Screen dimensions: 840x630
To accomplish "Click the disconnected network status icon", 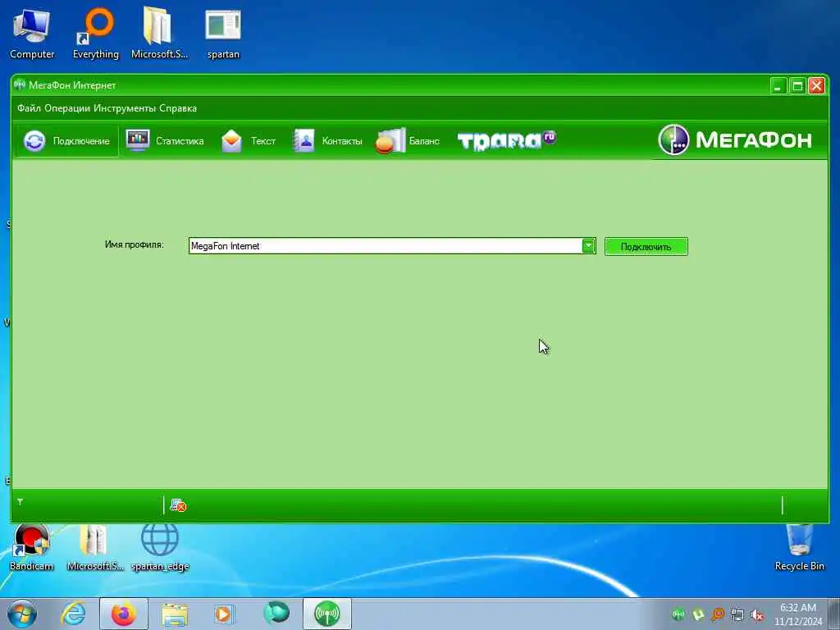I will pos(178,505).
